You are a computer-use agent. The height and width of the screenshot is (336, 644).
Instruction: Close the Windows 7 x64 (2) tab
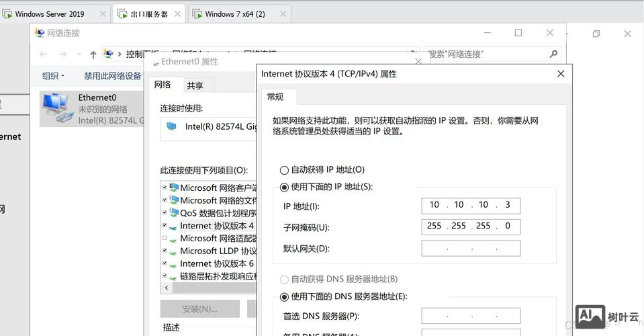283,14
